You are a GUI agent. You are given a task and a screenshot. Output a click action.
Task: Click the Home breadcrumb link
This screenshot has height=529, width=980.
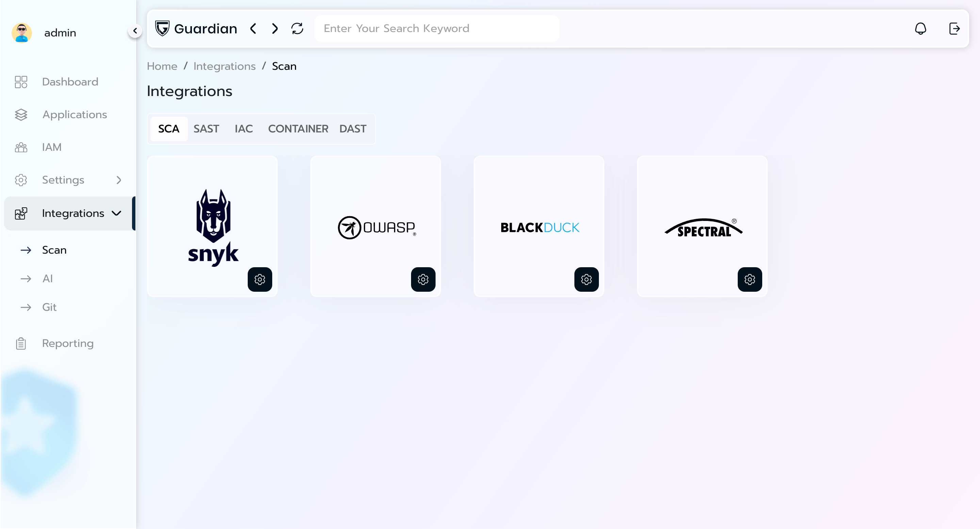162,66
